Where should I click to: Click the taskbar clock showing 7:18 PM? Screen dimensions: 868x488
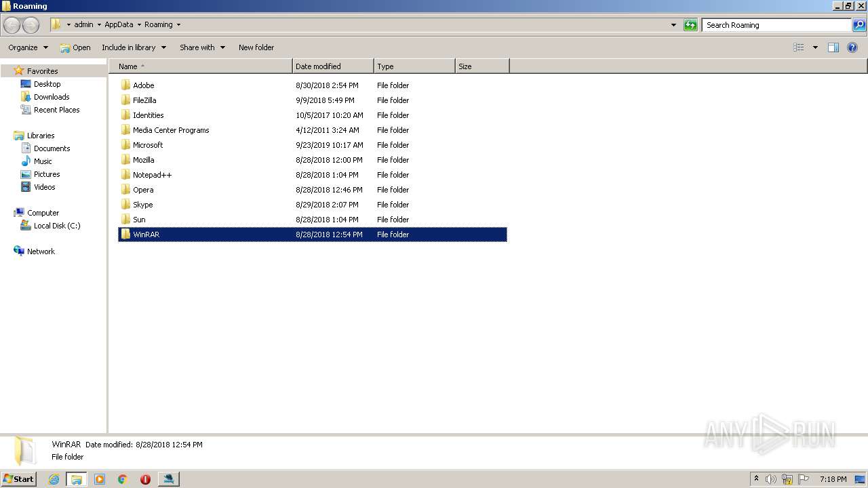(x=833, y=479)
